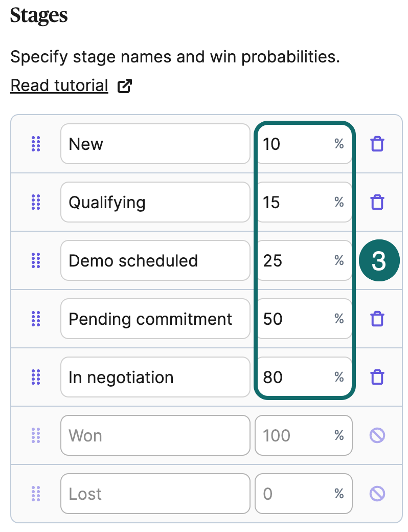
Task: Delete the New stage with its trash icon
Action: (377, 144)
